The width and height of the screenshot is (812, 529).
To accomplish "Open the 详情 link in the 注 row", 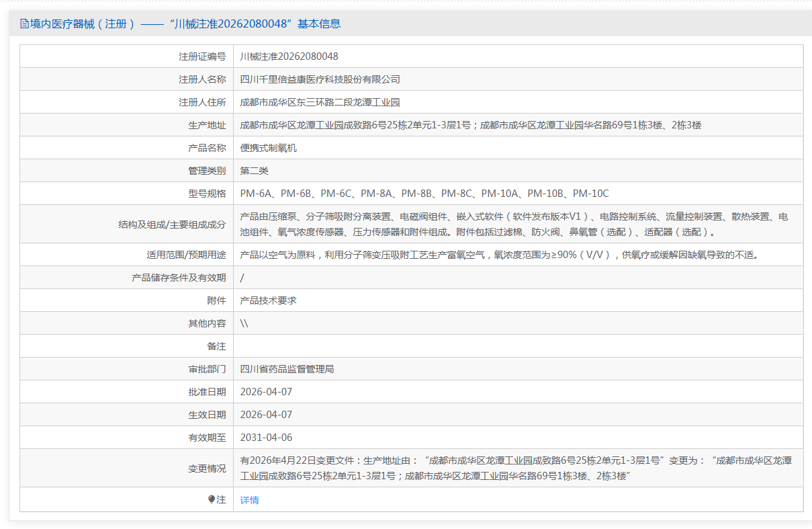I will [x=249, y=500].
